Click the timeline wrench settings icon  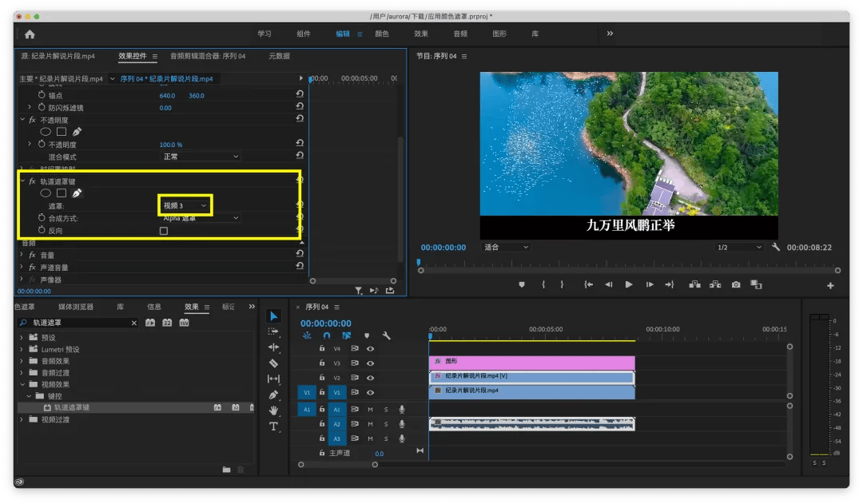[x=387, y=335]
